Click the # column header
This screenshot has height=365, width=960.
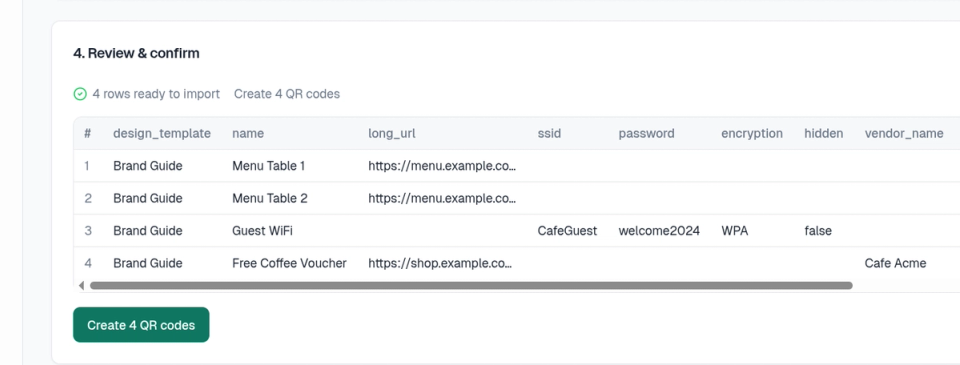(88, 134)
